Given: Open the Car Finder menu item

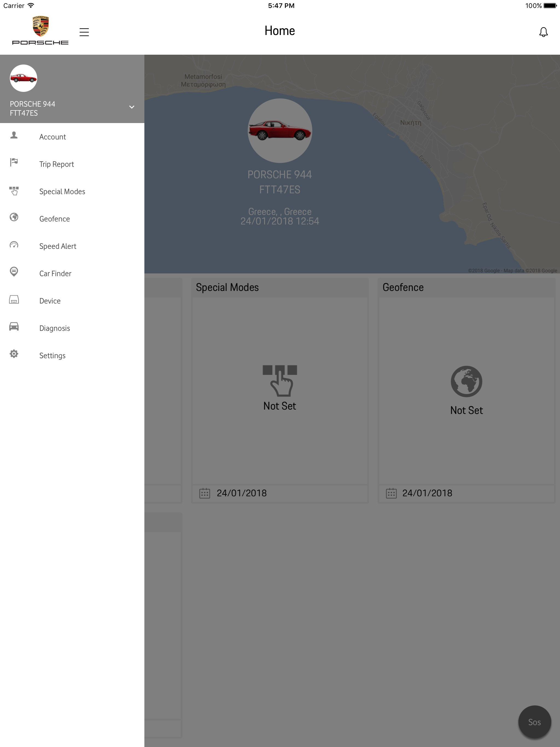Looking at the screenshot, I should (72, 273).
